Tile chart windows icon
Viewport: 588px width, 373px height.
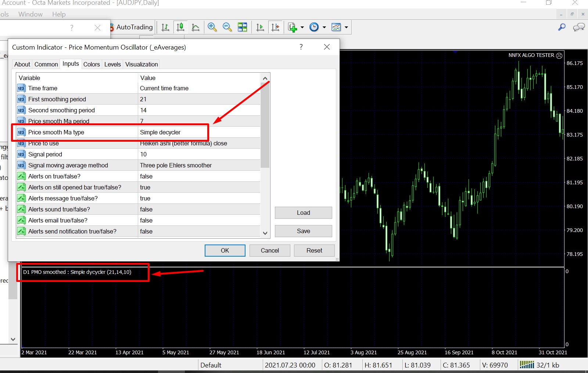coord(242,27)
